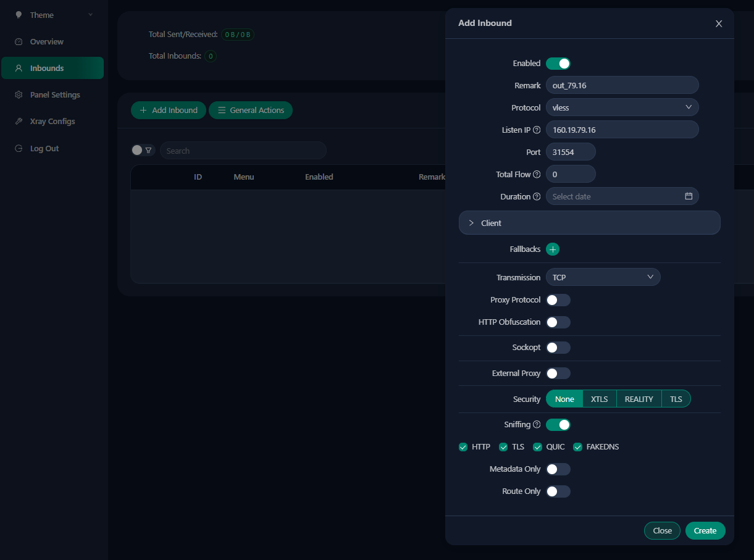Turn on the Proxy Protocol toggle
The image size is (754, 560).
coord(558,300)
